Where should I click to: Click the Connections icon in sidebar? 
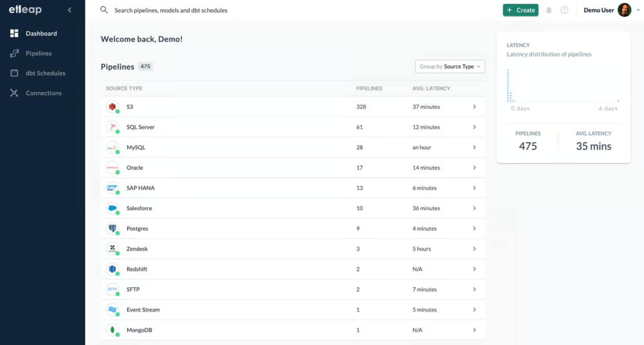[14, 93]
